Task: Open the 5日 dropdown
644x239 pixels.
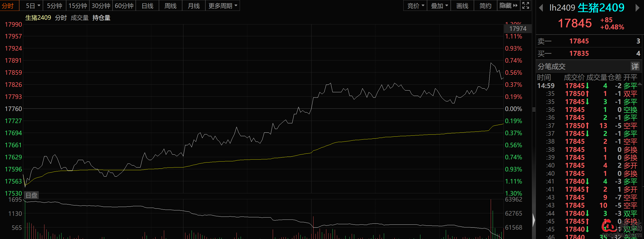Action: pyautogui.click(x=33, y=5)
